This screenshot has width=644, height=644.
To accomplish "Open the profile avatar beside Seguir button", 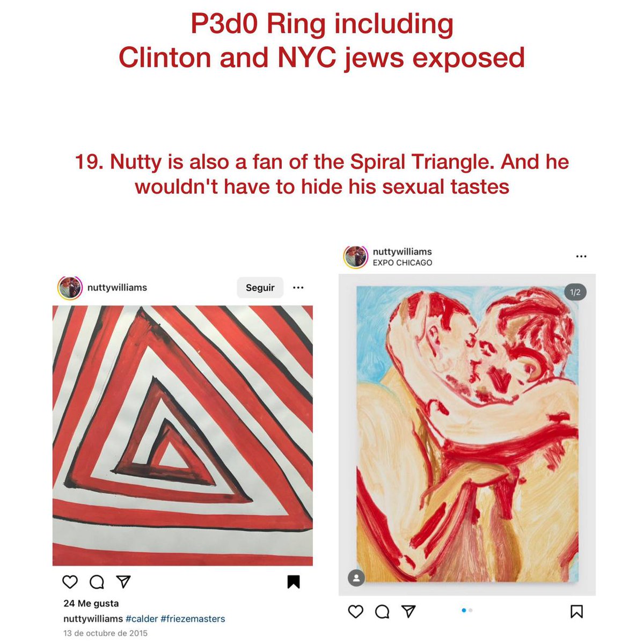I will (70, 288).
